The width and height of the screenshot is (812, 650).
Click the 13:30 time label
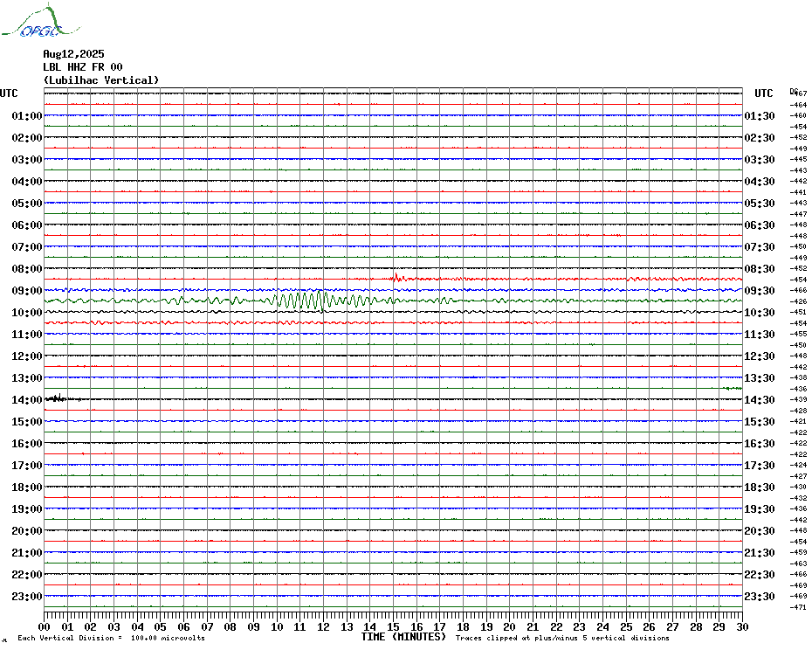(760, 378)
